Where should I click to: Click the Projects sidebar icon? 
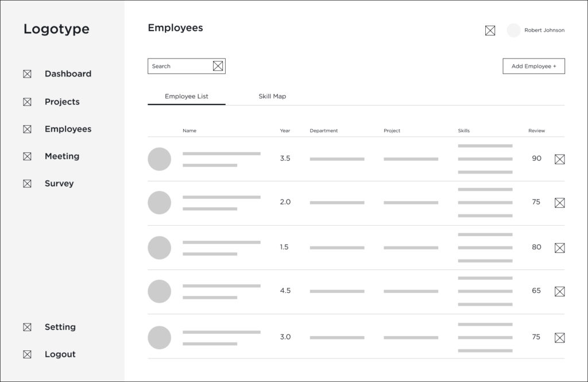27,102
